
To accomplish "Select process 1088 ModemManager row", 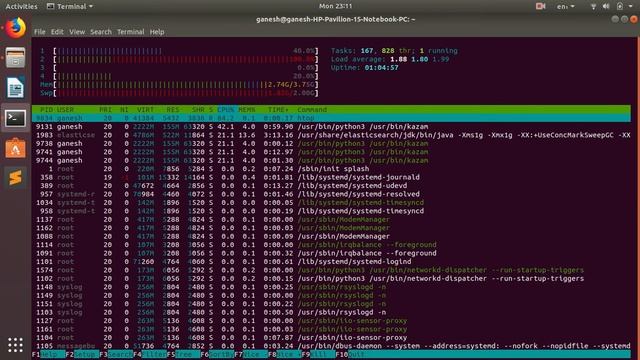I will (x=331, y=236).
